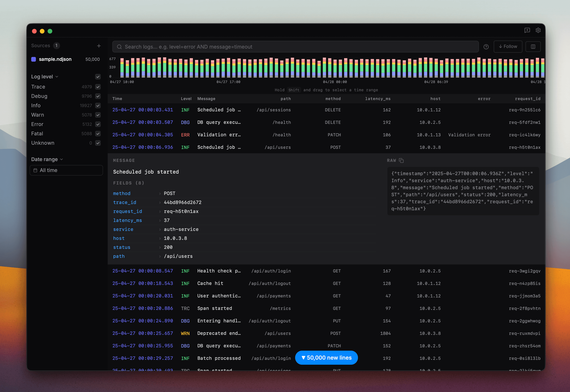This screenshot has height=392, width=570.
Task: Click the search magnifier icon
Action: tap(119, 47)
